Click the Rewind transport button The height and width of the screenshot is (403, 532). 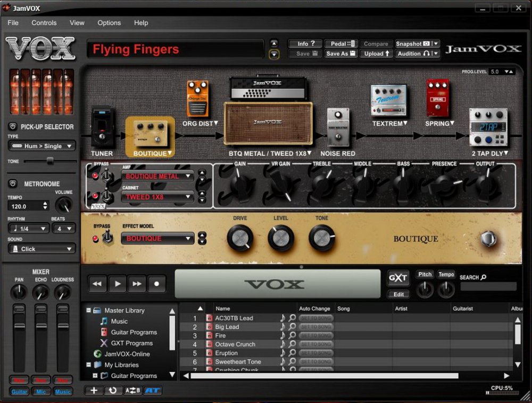[x=97, y=284]
